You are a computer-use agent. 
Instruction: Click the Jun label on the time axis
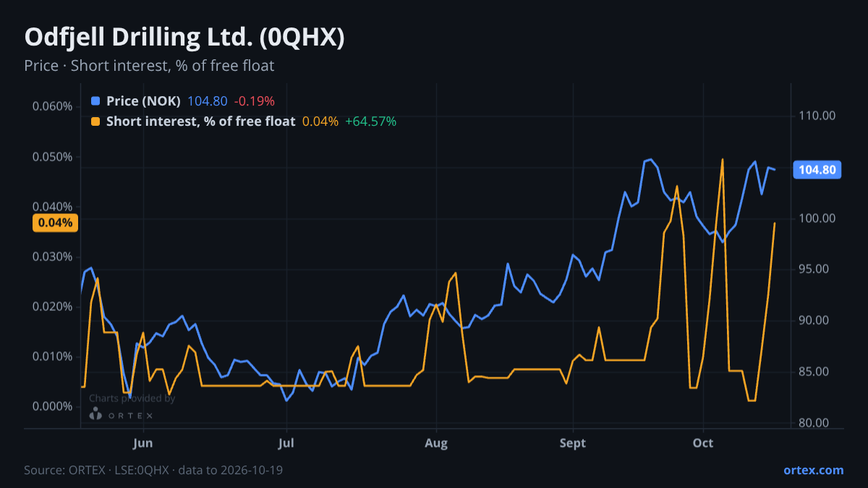pos(143,442)
